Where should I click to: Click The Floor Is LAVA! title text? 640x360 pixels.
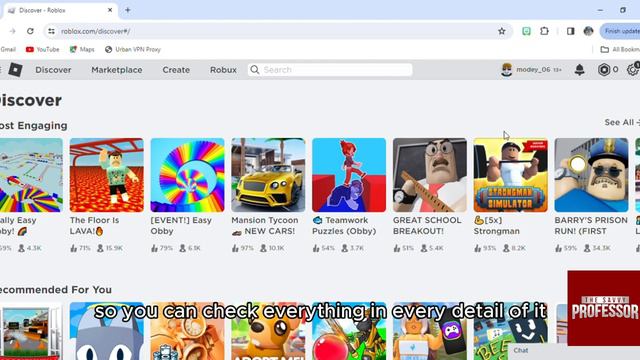[94, 226]
